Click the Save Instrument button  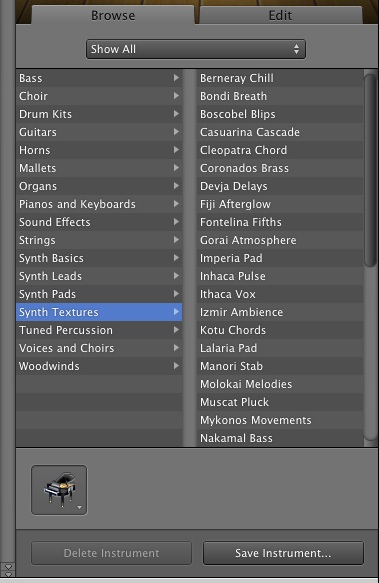click(283, 553)
